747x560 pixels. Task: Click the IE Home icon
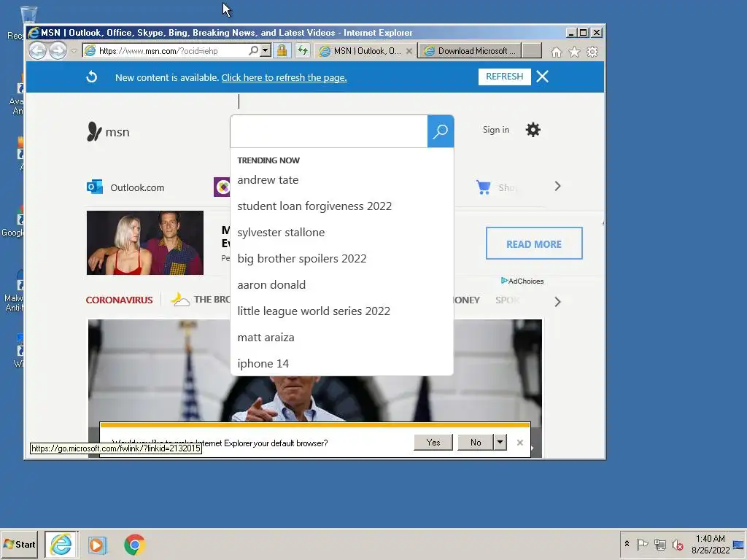pos(556,52)
